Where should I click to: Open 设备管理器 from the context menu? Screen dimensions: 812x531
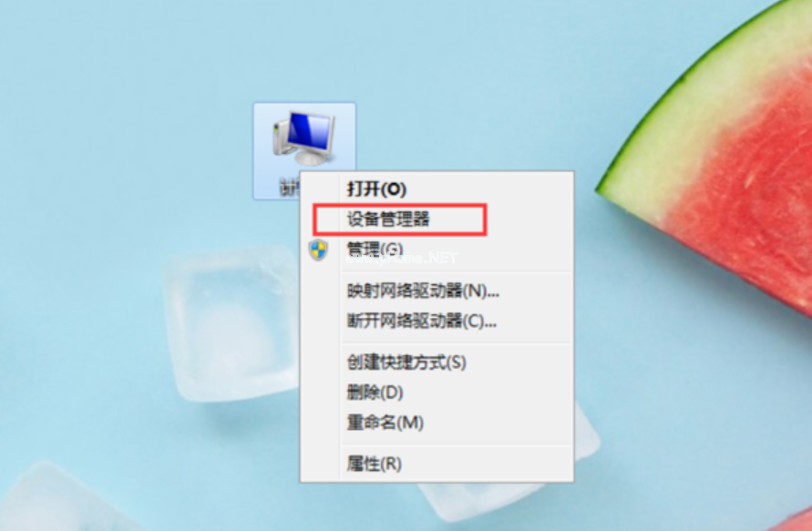[388, 219]
